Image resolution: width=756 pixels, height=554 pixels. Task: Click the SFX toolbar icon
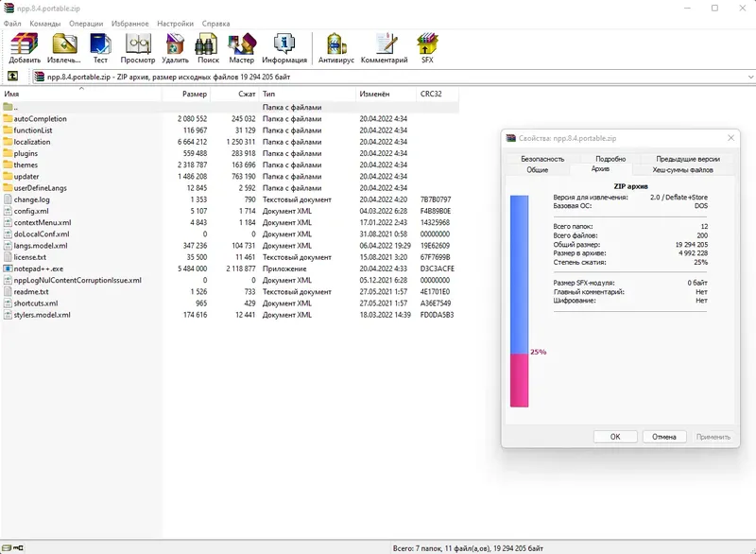(428, 44)
